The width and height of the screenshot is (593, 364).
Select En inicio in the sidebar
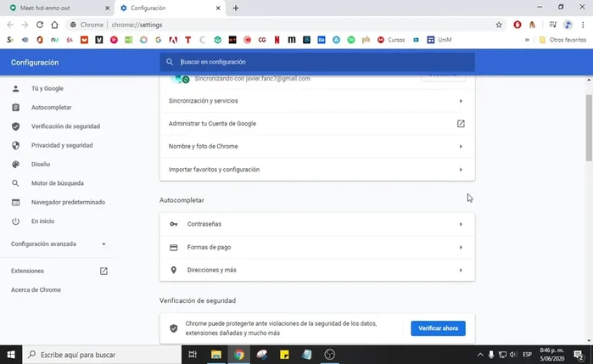click(x=42, y=221)
